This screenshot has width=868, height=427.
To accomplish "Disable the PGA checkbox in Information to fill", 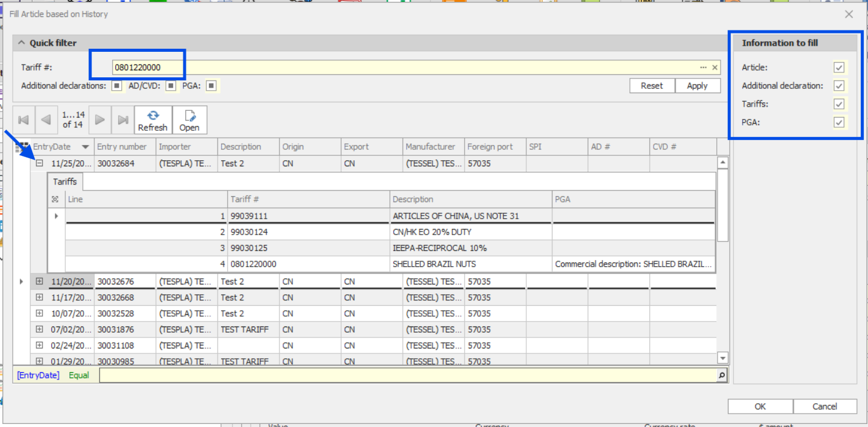I will (x=839, y=122).
